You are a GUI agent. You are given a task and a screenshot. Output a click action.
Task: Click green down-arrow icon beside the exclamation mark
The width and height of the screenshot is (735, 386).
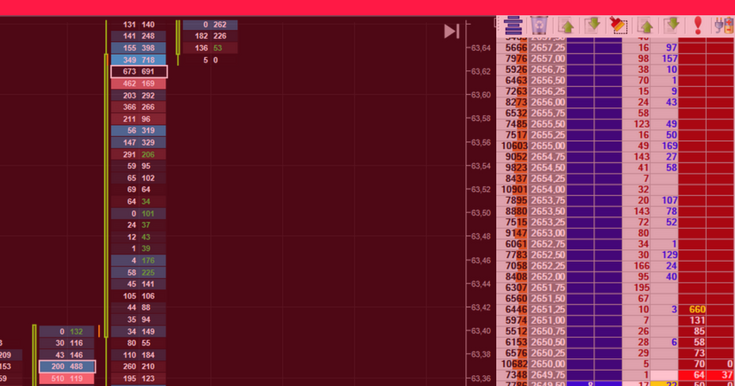[672, 25]
